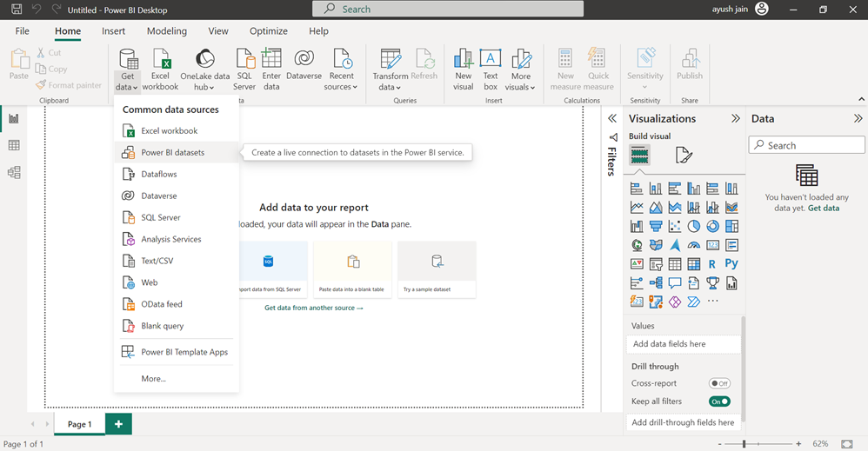
Task: Switch to Report view in left sidebar
Action: coord(14,118)
